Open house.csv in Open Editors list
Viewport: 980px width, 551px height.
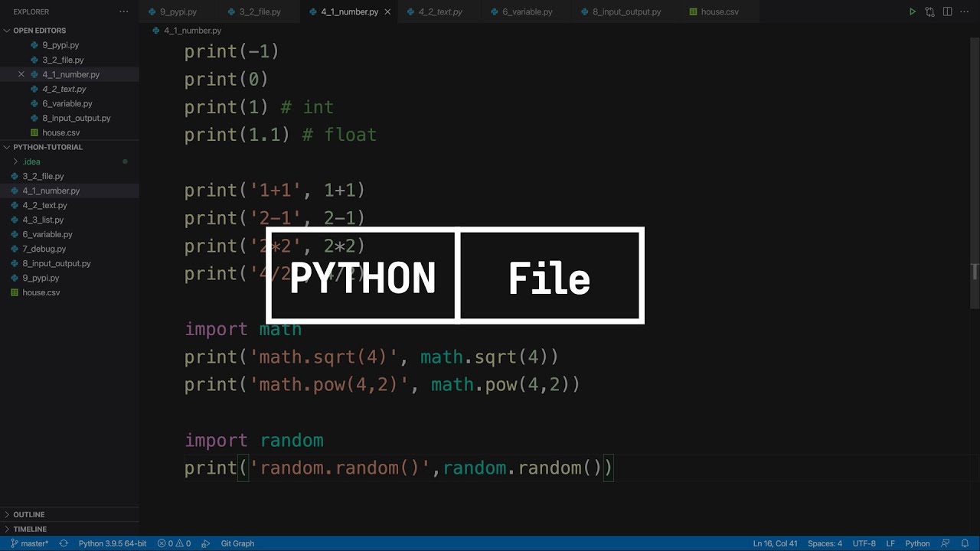[x=69, y=132]
